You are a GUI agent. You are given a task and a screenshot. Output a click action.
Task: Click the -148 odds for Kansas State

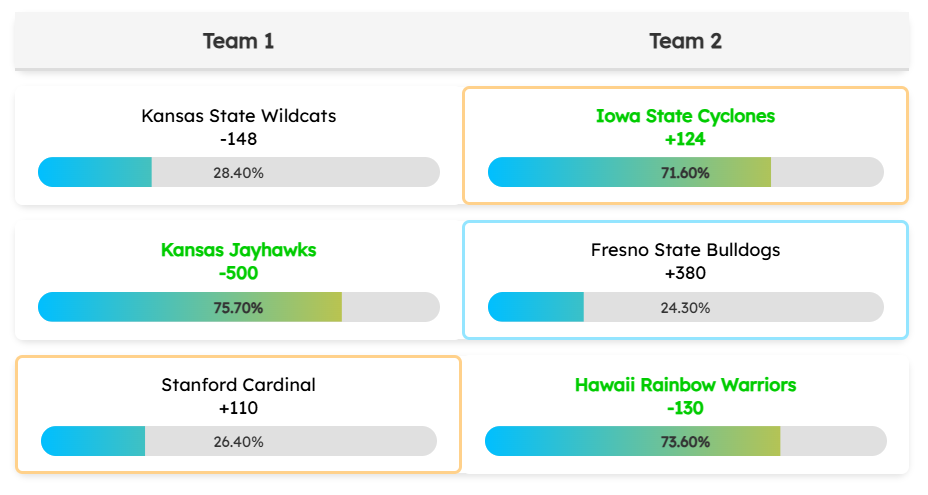(x=238, y=139)
